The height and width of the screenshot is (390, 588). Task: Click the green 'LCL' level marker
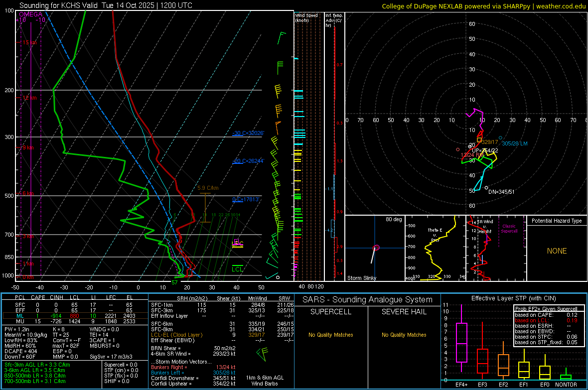click(x=237, y=269)
